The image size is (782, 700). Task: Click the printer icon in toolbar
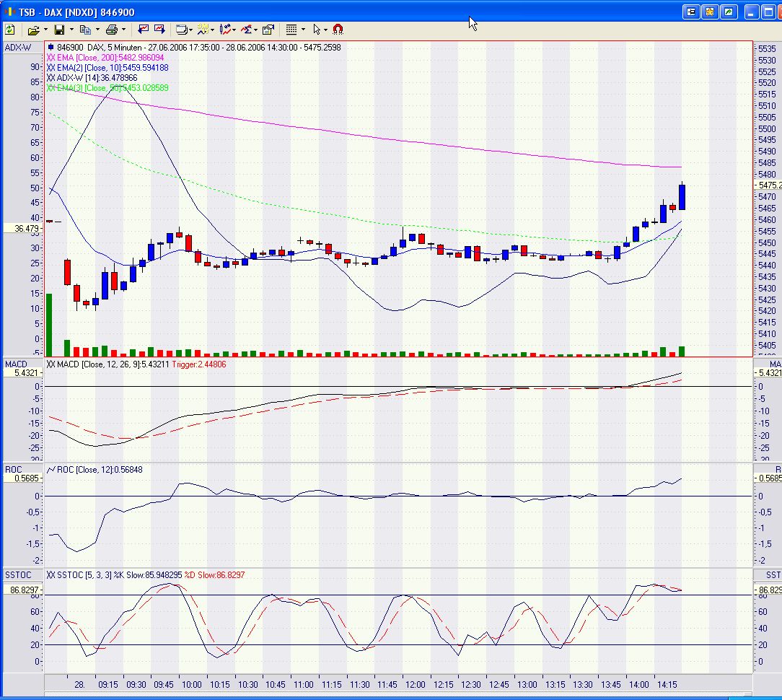[x=112, y=30]
